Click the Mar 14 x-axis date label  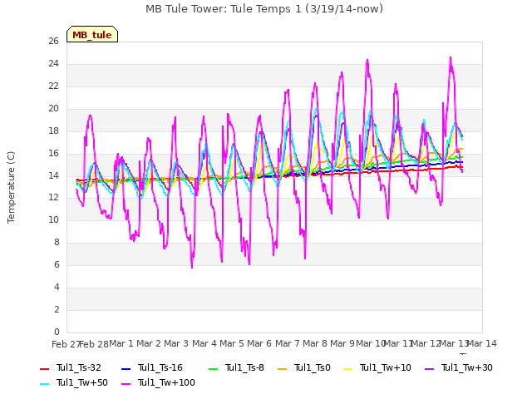[482, 343]
